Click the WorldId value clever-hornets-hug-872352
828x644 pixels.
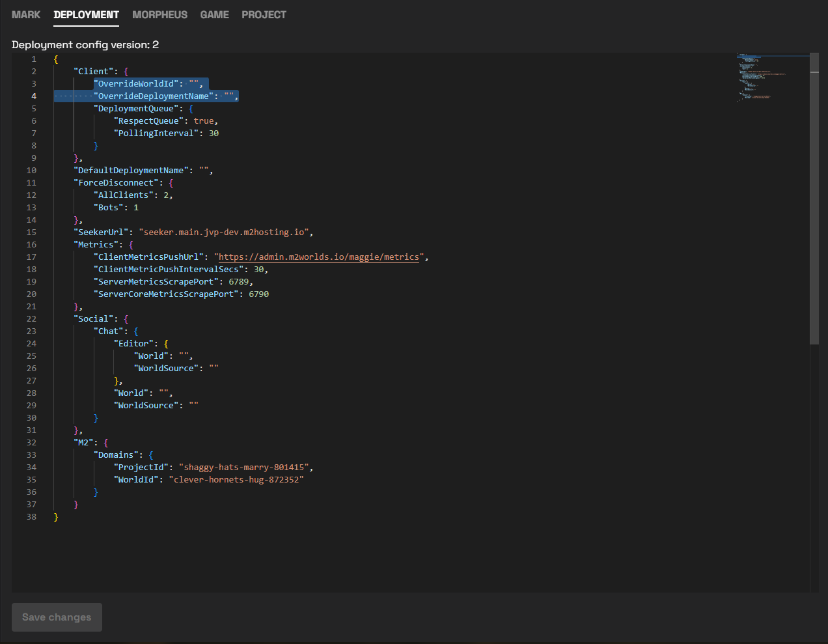coord(236,480)
